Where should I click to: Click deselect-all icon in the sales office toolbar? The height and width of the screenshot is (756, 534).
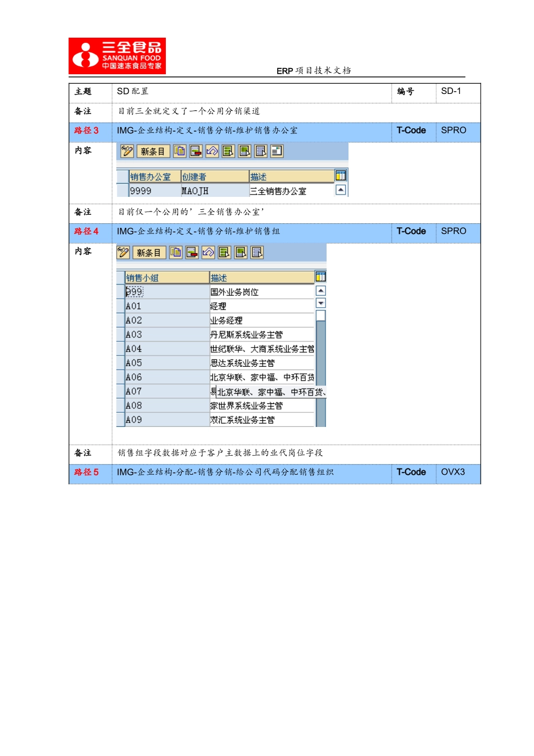[x=261, y=151]
